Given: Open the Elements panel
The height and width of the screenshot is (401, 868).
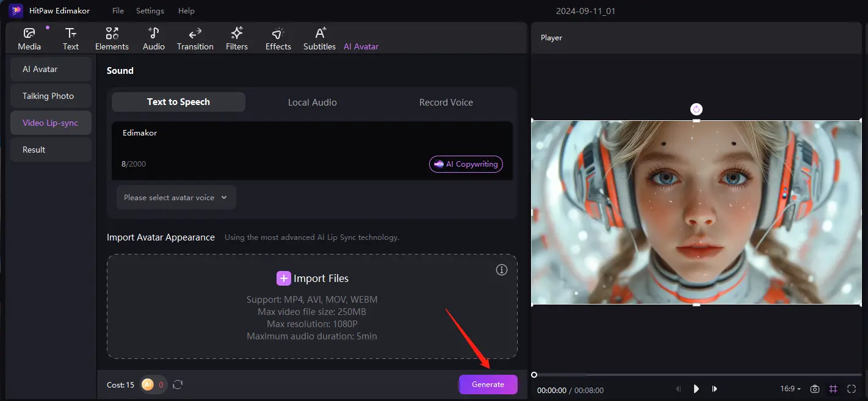Looking at the screenshot, I should pyautogui.click(x=112, y=38).
